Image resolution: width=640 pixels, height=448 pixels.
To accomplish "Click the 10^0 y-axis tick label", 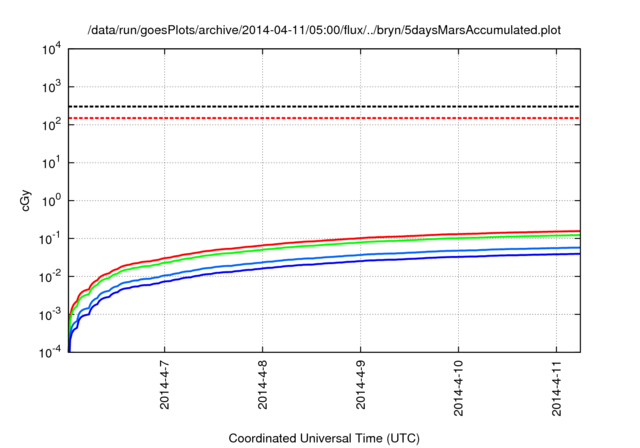I will [51, 201].
